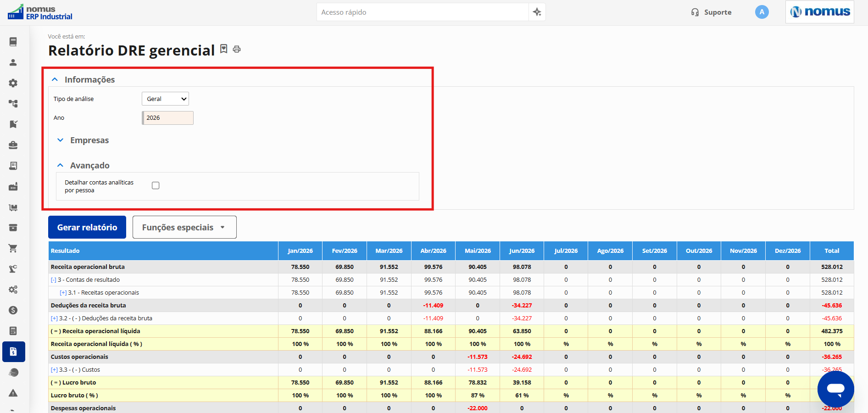Collapse the Avançado section
868x413 pixels.
(x=60, y=165)
